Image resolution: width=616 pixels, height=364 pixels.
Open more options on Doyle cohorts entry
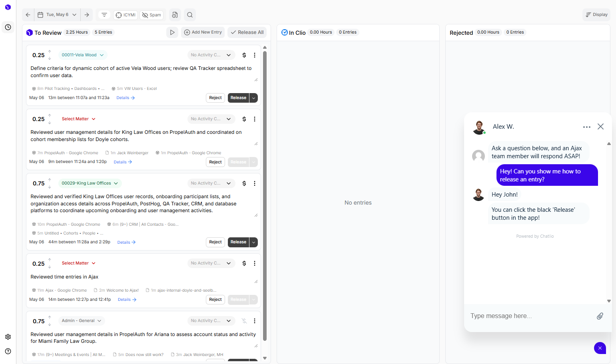[255, 119]
